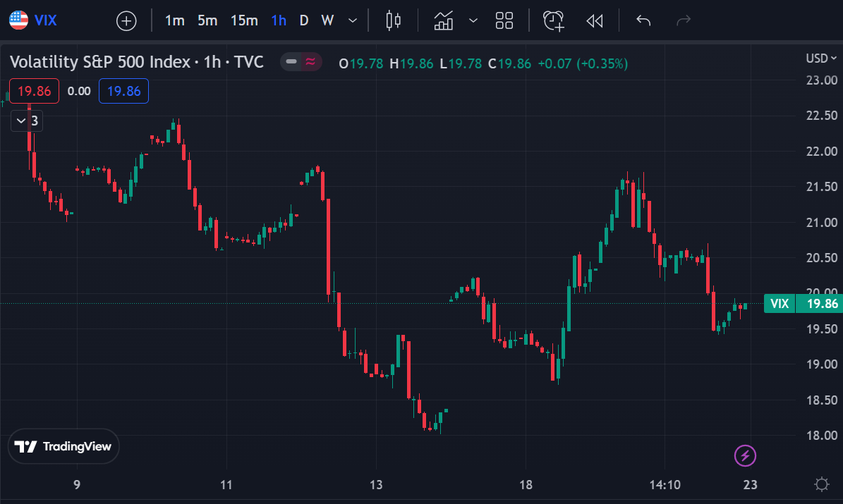Click the red 19.86 sell price button
This screenshot has height=504, width=843.
pyautogui.click(x=35, y=91)
